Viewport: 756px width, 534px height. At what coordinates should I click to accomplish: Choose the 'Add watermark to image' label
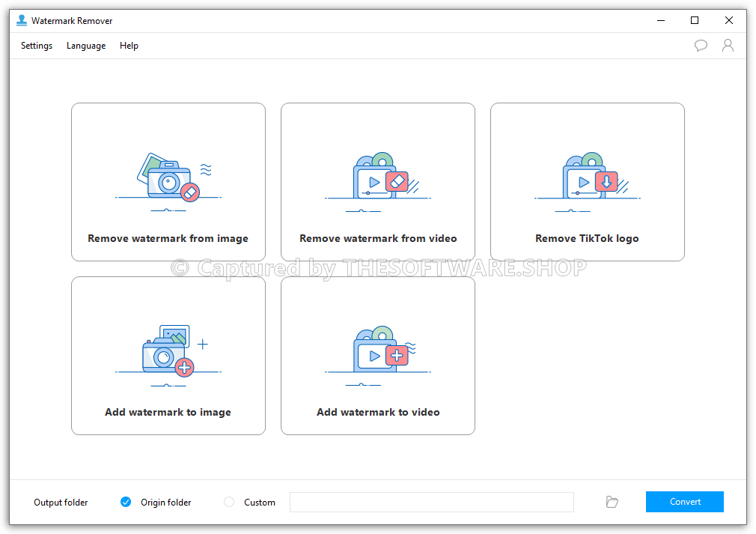pos(168,412)
